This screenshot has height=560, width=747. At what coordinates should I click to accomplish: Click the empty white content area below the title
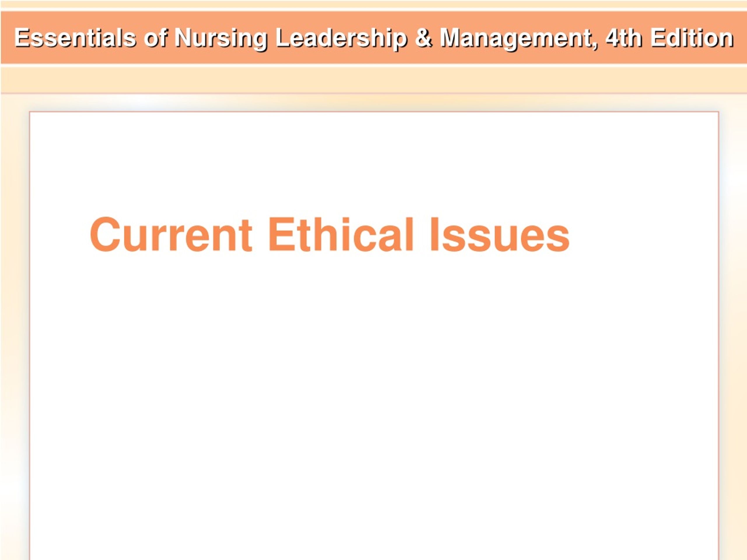click(374, 405)
